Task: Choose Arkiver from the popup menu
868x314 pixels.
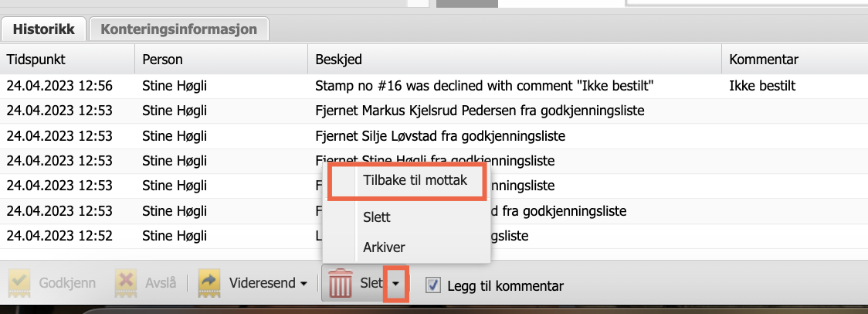Action: 384,247
